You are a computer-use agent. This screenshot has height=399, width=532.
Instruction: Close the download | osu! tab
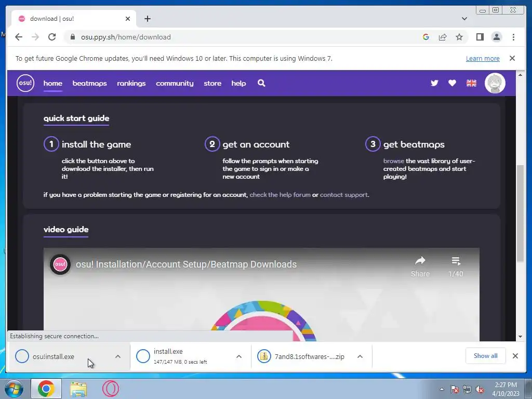point(128,19)
